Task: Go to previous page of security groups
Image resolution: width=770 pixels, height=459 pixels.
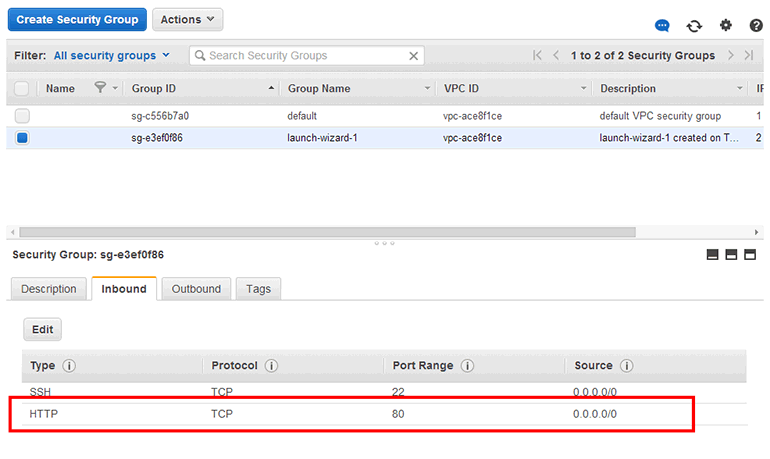Action: point(556,56)
